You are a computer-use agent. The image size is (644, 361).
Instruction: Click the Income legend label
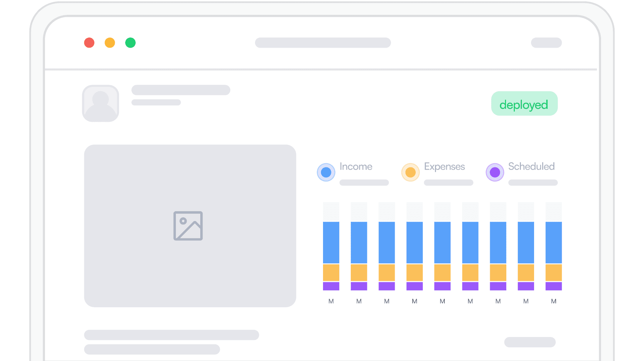(356, 167)
